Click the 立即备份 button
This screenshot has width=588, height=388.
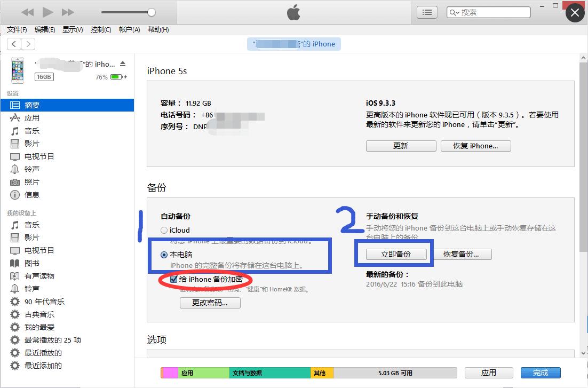[395, 254]
